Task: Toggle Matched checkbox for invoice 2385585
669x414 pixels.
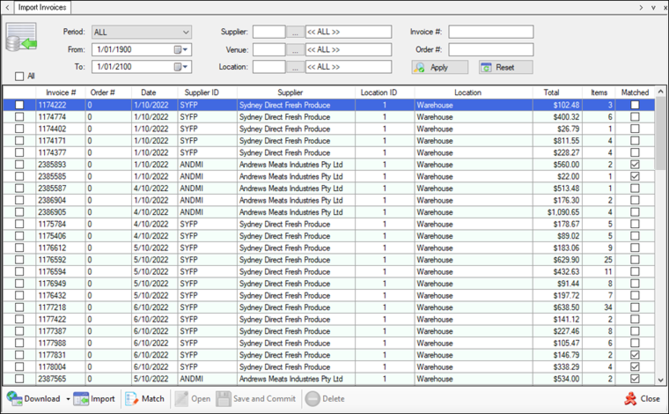Action: click(x=635, y=176)
